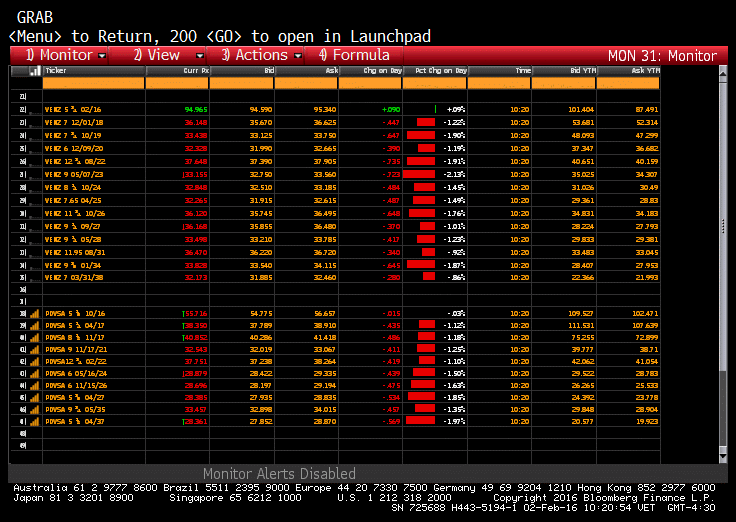Open chart icon for PDVSA 04/37 bond

click(35, 422)
